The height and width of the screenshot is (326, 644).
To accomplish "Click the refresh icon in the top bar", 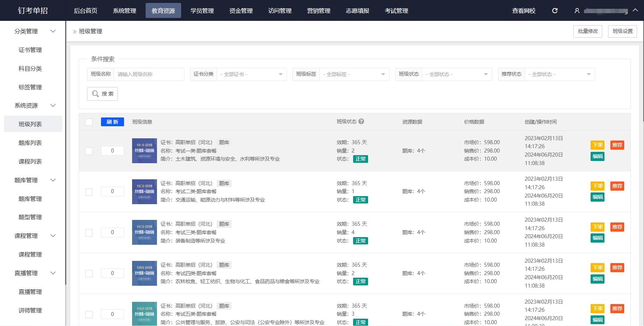I will pos(555,11).
